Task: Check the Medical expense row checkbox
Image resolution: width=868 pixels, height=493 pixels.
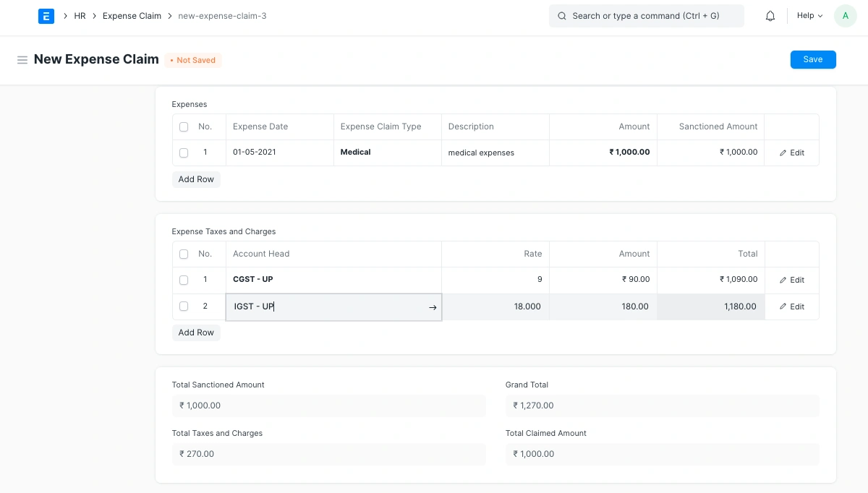Action: (183, 153)
